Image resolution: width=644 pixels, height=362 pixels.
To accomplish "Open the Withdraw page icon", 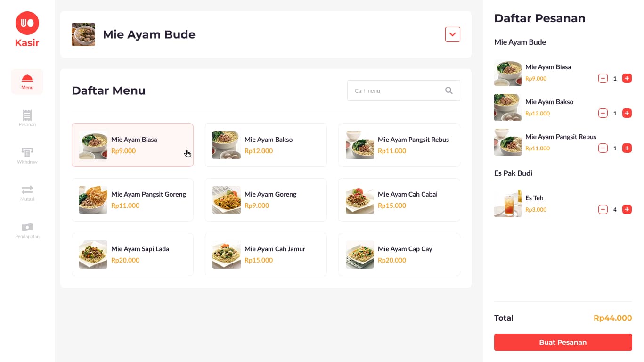I will pyautogui.click(x=27, y=152).
